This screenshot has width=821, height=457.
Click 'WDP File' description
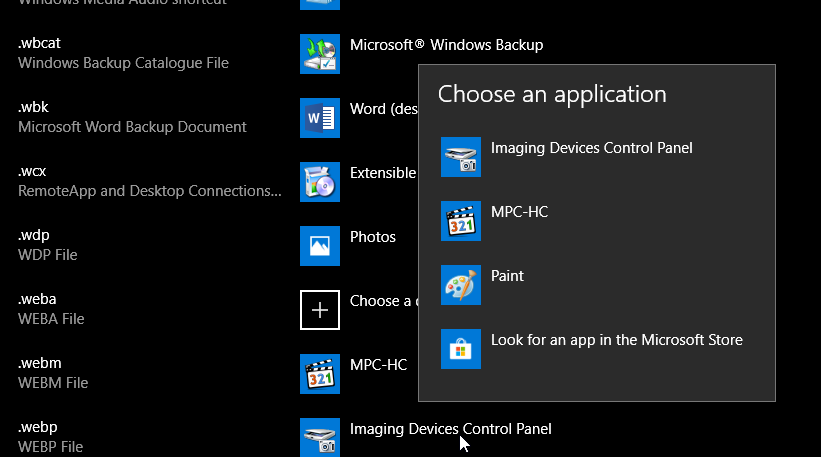pos(48,255)
